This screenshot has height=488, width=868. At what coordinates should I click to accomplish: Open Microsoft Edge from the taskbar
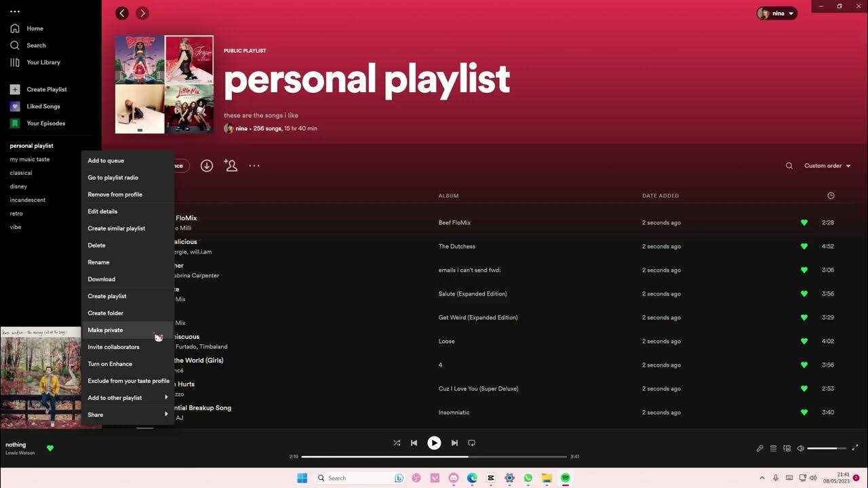pyautogui.click(x=472, y=478)
